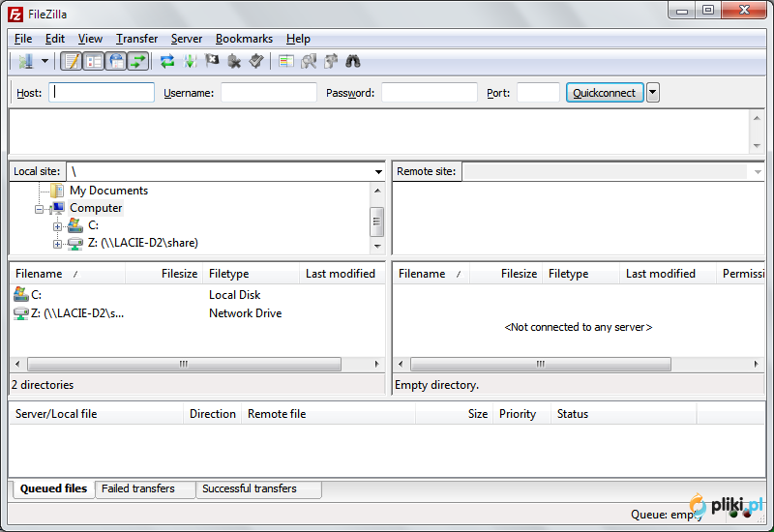Sort remote list by Last modified
The height and width of the screenshot is (532, 774).
click(x=668, y=274)
